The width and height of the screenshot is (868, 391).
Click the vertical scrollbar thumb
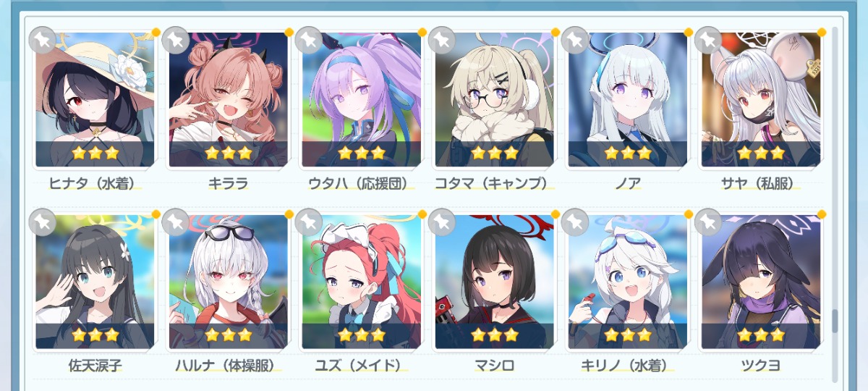pos(835,321)
